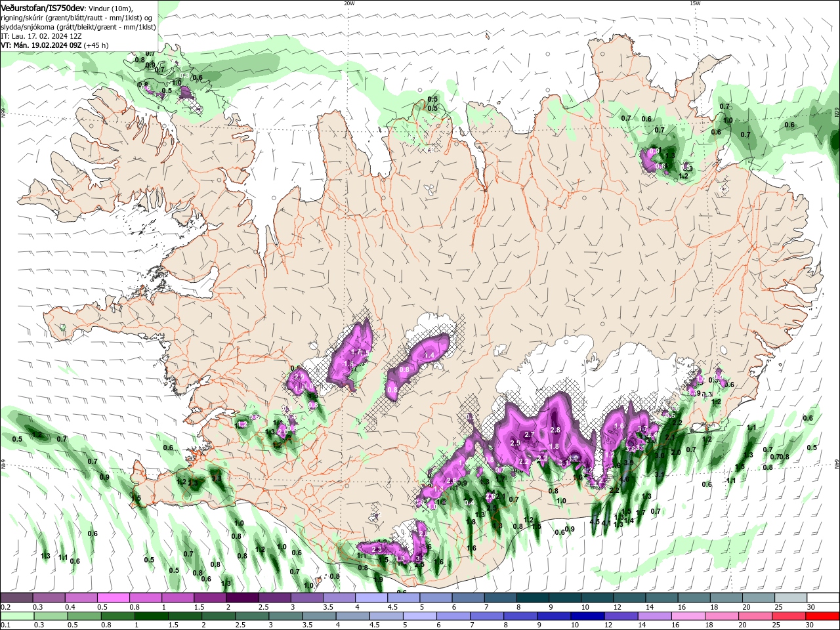Click the initial time line 'IT: Lau. 17. 02. 2024 12Z'
This screenshot has width=840, height=630.
point(41,36)
